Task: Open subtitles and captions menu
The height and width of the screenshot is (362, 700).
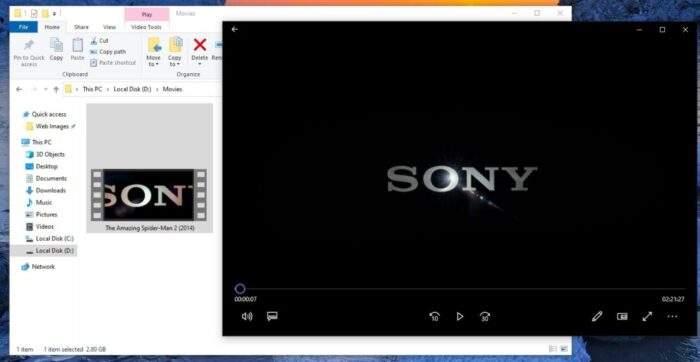Action: 272,316
